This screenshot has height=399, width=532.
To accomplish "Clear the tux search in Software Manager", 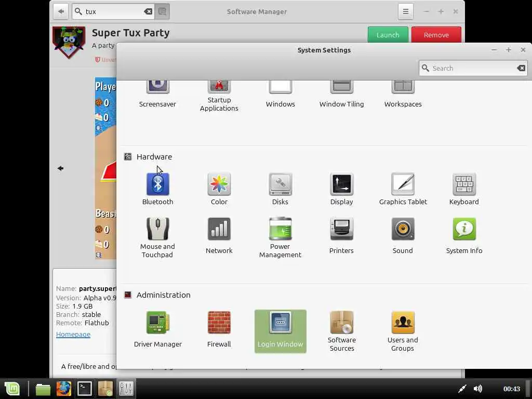I will coord(148,11).
